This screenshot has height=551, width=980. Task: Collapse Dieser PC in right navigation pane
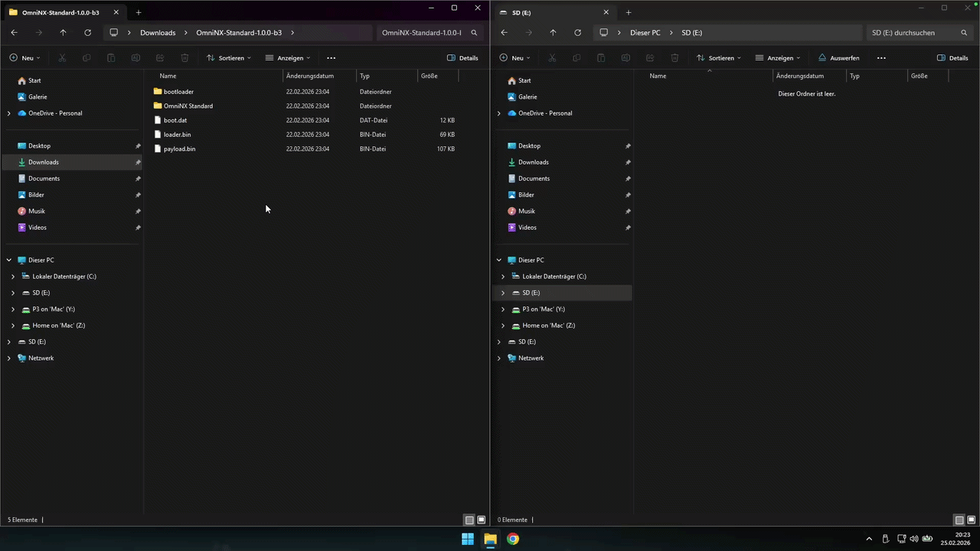[499, 260]
